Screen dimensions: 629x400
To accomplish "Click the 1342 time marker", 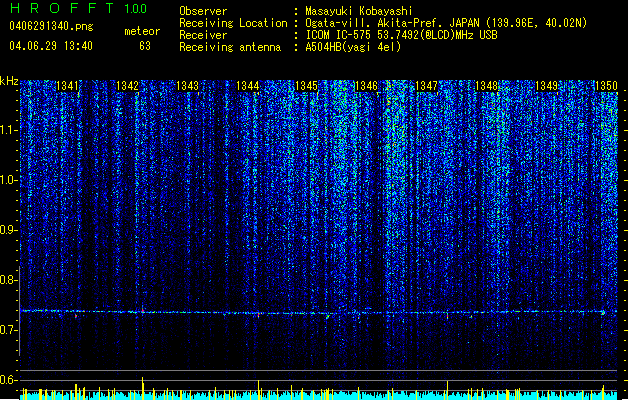I will pyautogui.click(x=127, y=86).
